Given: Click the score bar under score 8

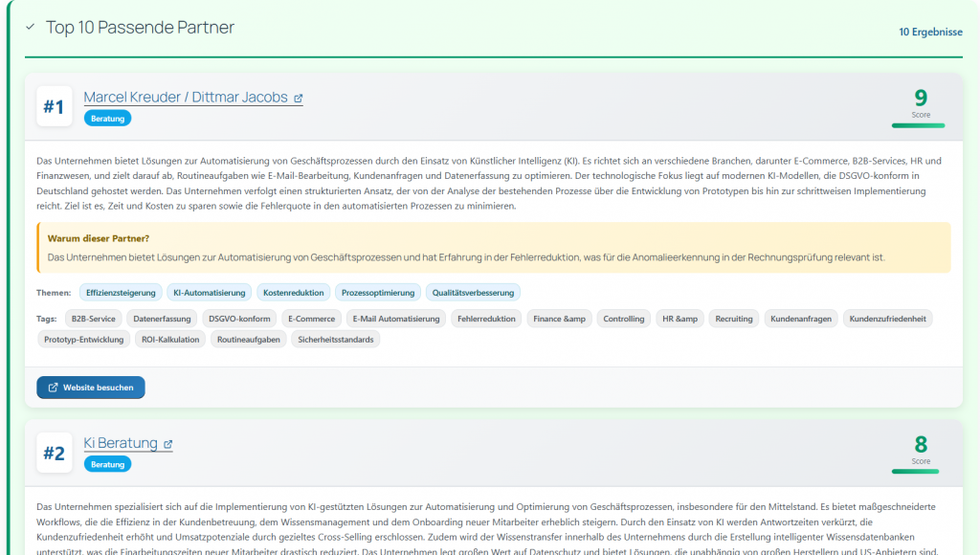Looking at the screenshot, I should [918, 471].
